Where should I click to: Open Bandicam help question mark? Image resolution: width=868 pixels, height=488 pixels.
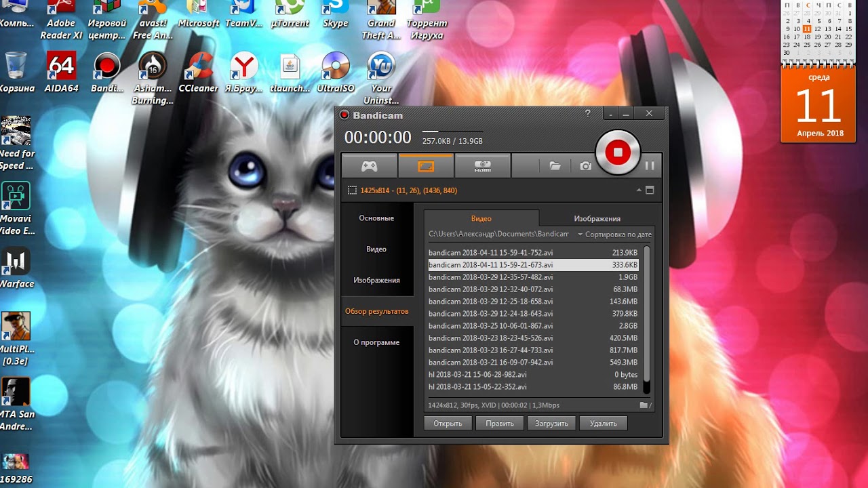pos(588,114)
